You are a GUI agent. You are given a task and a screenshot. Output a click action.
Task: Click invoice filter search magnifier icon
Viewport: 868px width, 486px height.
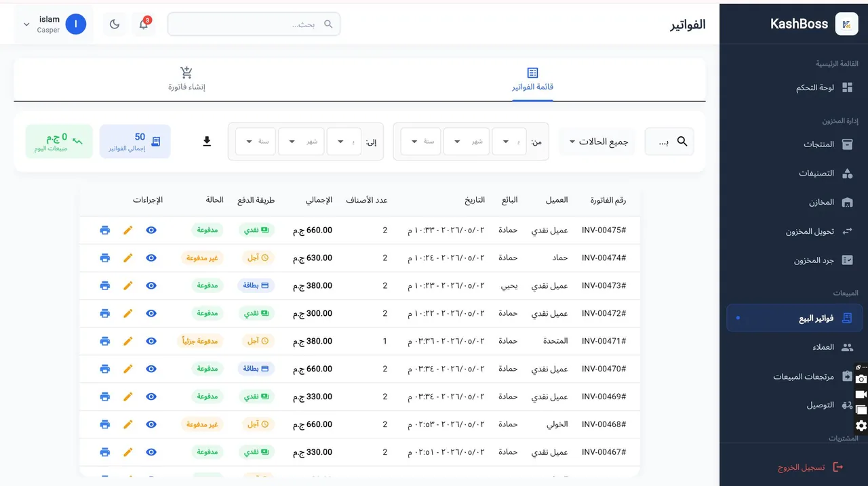(x=682, y=141)
